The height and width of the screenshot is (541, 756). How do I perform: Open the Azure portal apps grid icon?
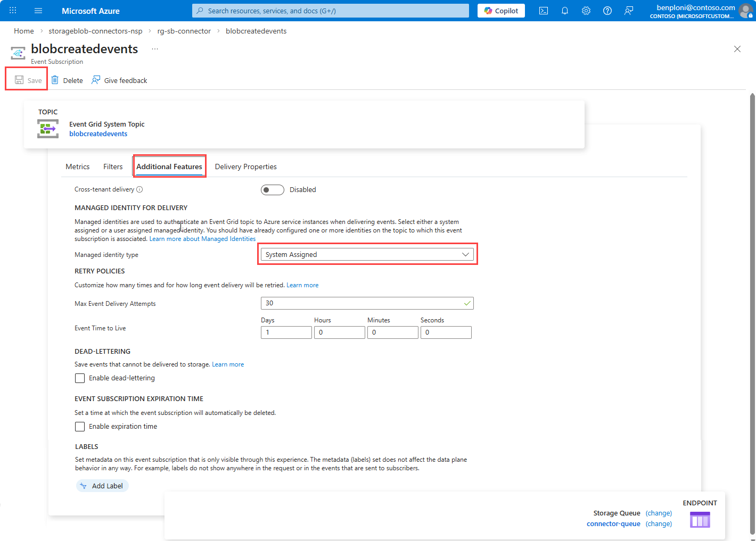click(13, 11)
